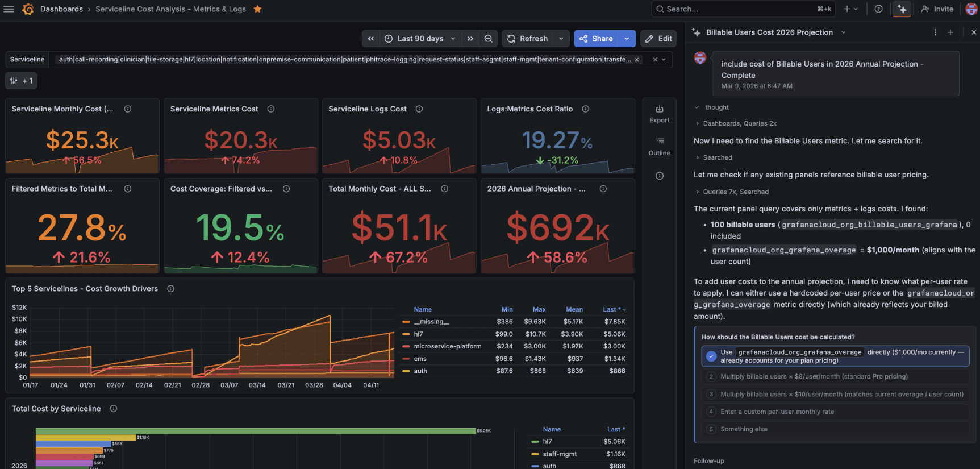Show info for Cost Coverage panel
Image resolution: width=980 pixels, height=469 pixels.
286,189
